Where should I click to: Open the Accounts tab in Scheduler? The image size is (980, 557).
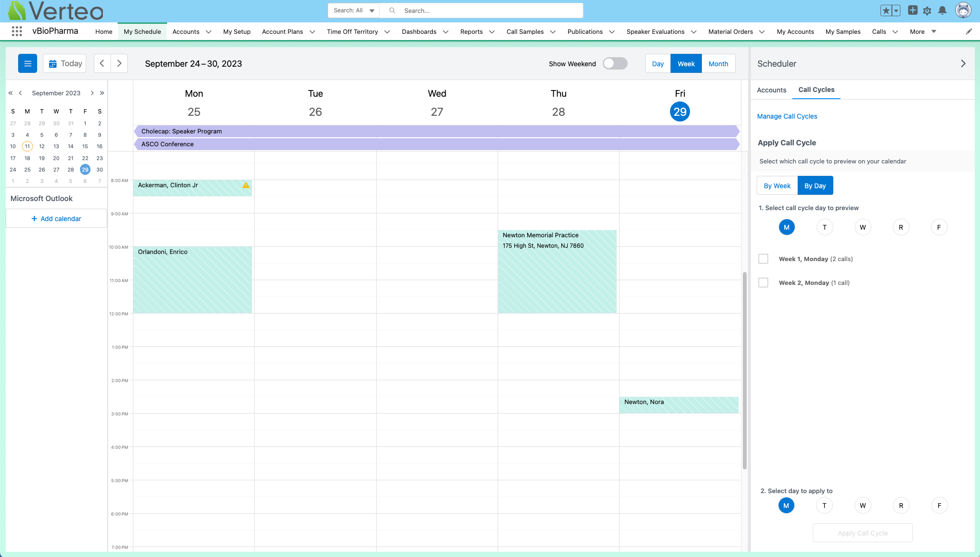click(771, 90)
